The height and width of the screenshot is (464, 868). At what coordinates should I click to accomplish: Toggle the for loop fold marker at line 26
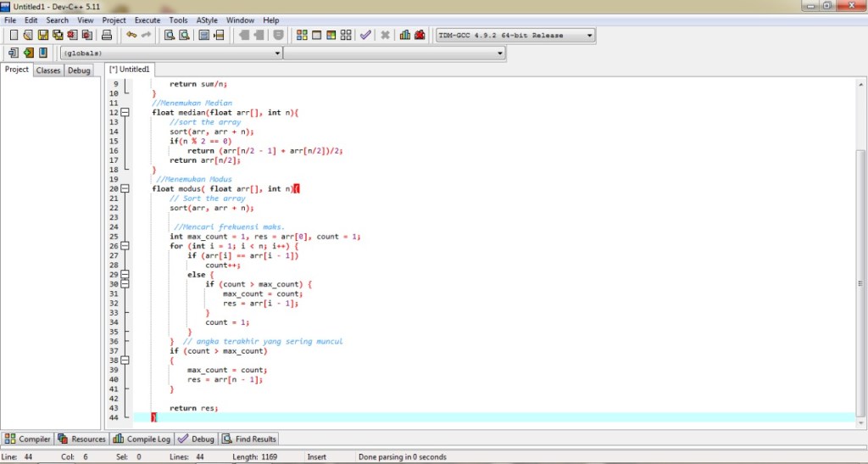point(125,246)
